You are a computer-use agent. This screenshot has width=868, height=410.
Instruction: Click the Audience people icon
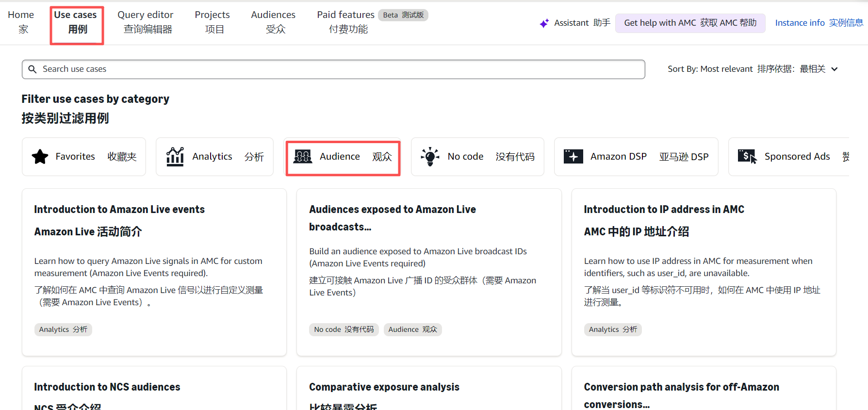(x=303, y=157)
